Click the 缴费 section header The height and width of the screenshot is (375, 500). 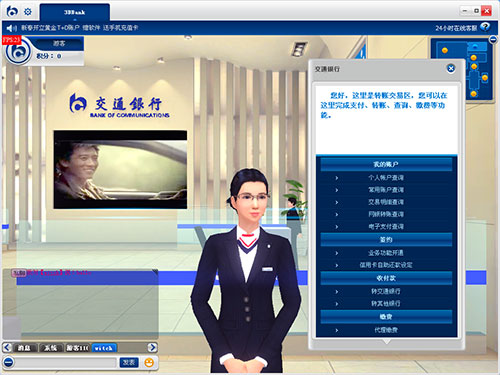[386, 317]
